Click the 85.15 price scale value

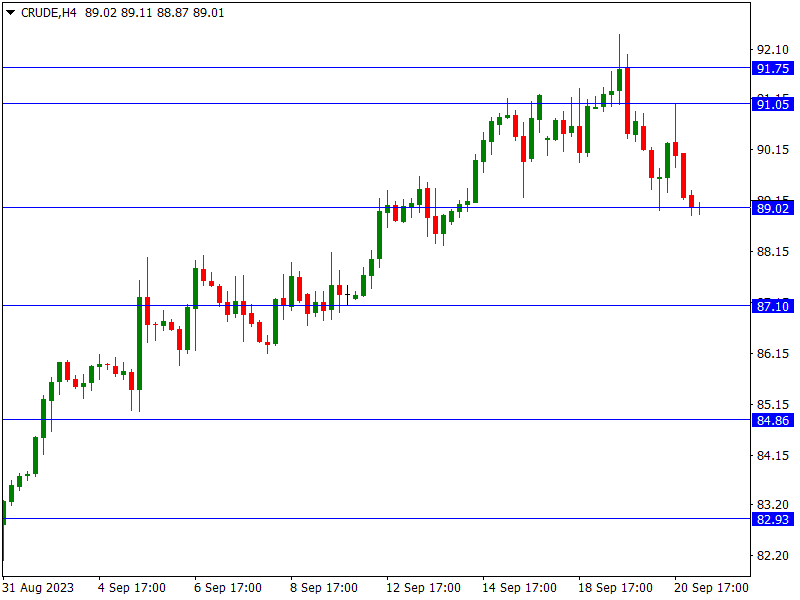point(772,405)
